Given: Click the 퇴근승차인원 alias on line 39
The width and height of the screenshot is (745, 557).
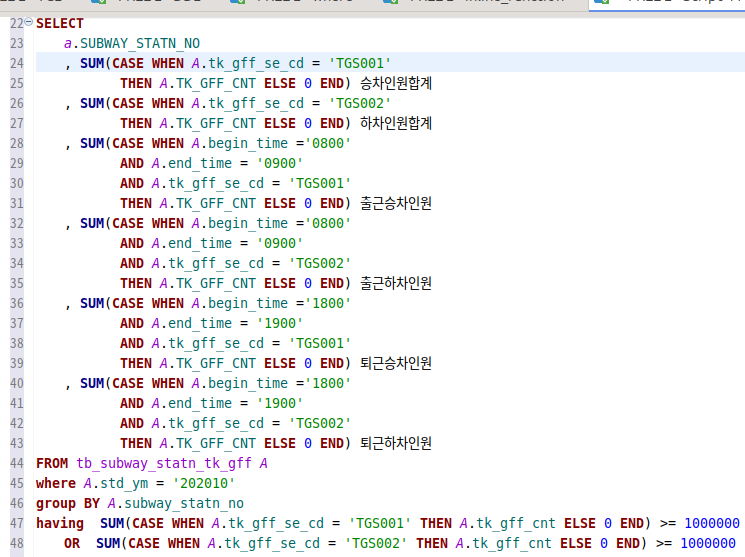Looking at the screenshot, I should coord(395,363).
